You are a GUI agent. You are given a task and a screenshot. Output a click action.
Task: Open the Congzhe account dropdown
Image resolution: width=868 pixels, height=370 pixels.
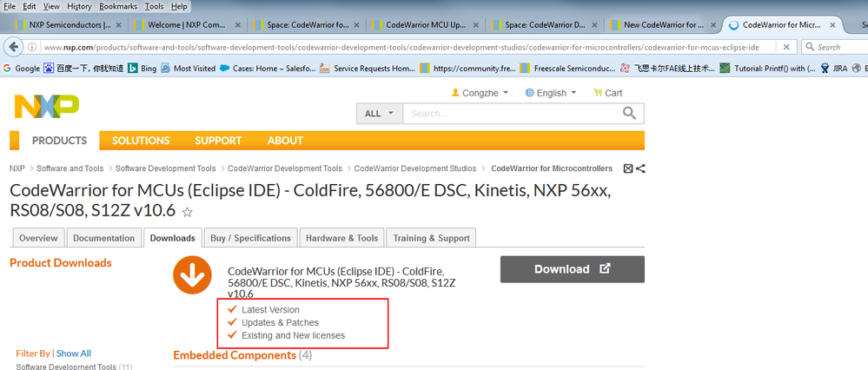(480, 93)
